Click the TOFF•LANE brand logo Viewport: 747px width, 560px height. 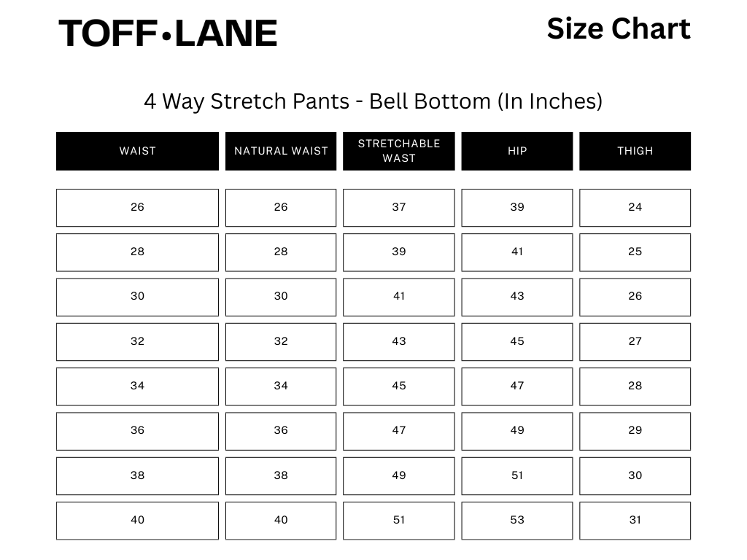tap(168, 34)
